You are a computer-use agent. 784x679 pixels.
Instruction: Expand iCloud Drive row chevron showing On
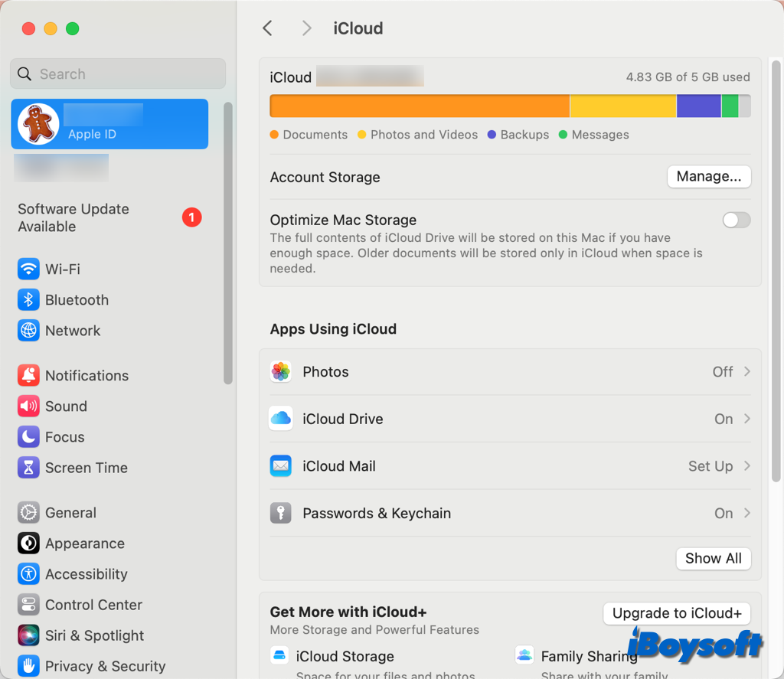747,419
